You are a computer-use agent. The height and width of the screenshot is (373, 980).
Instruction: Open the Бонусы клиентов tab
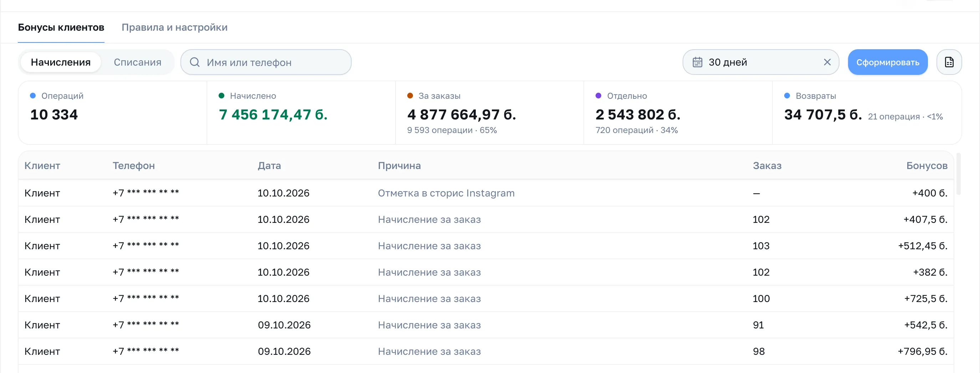(61, 27)
